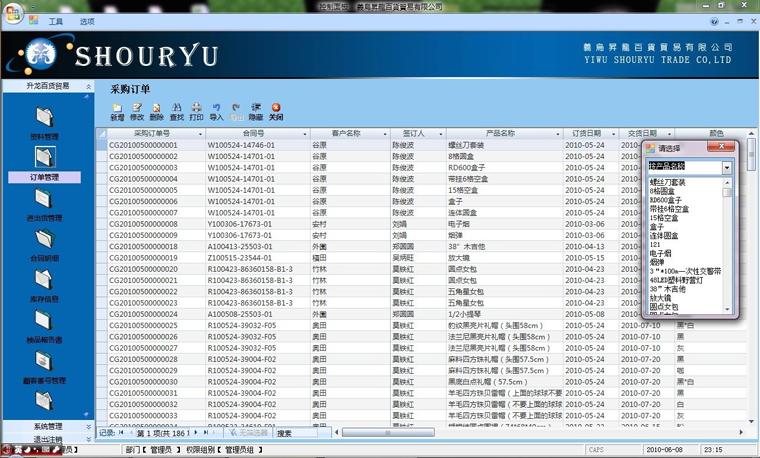Open 顧客番号管理 sidebar icon

(x=45, y=361)
